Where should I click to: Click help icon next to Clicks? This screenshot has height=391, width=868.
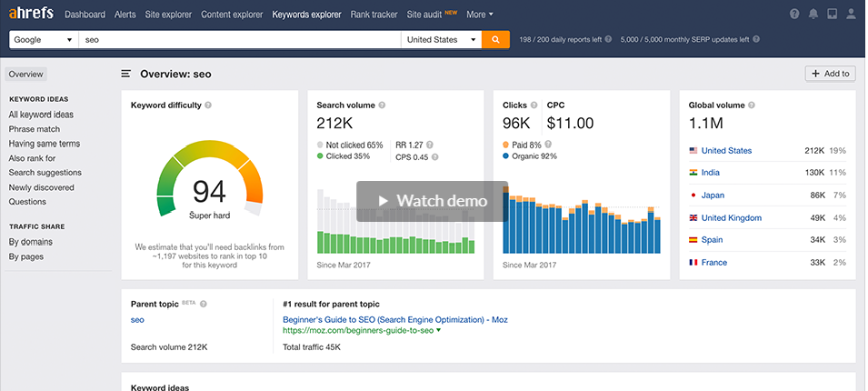tap(534, 105)
